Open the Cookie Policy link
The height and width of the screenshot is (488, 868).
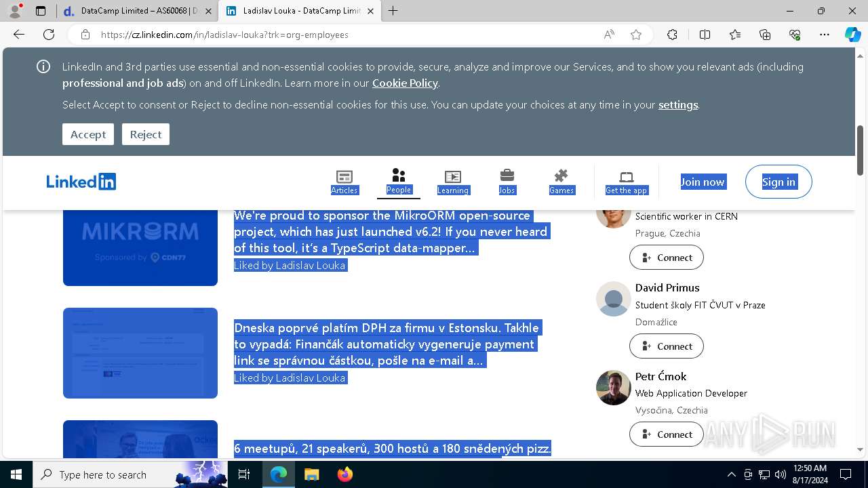tap(405, 83)
